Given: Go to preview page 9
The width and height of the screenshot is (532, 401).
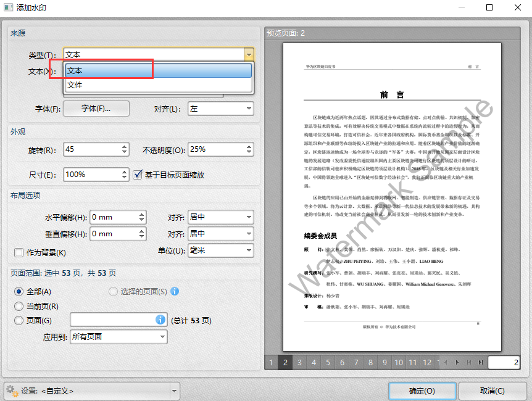Looking at the screenshot, I should 384,362.
